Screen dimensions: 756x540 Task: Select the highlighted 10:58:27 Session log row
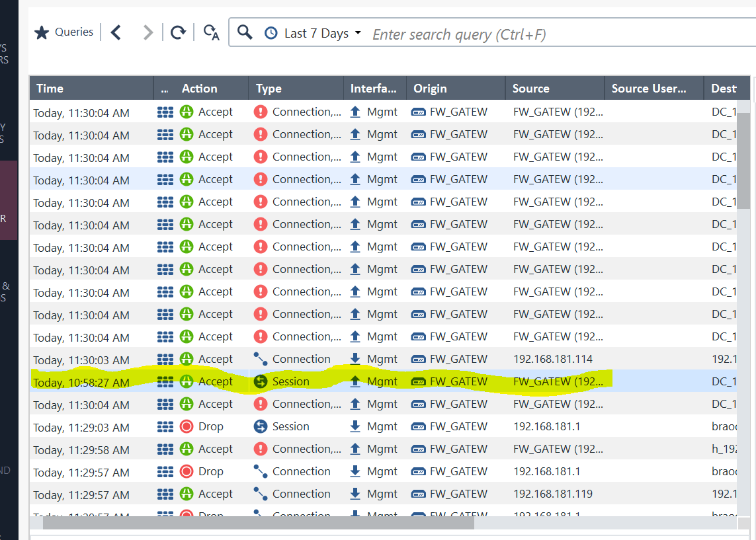point(93,381)
